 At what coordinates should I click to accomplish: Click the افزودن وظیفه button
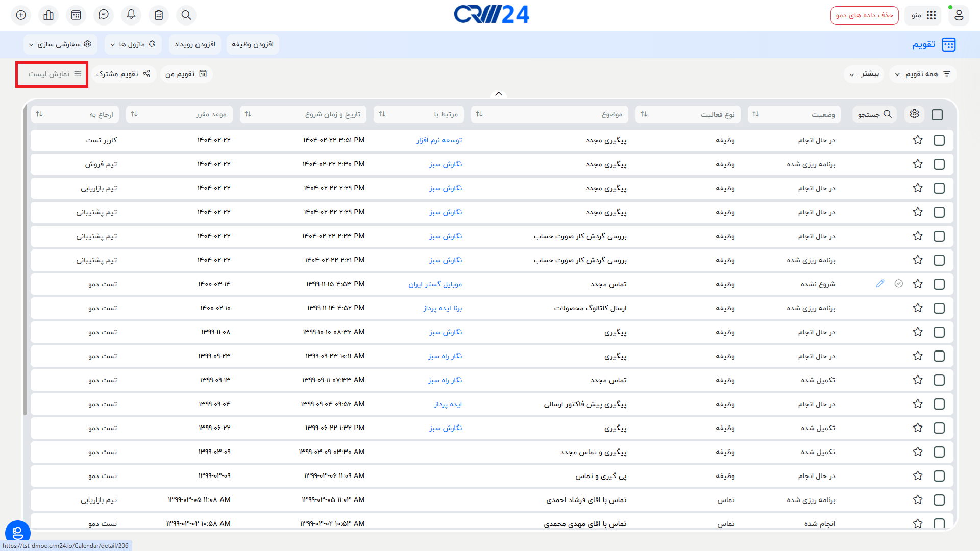(253, 44)
